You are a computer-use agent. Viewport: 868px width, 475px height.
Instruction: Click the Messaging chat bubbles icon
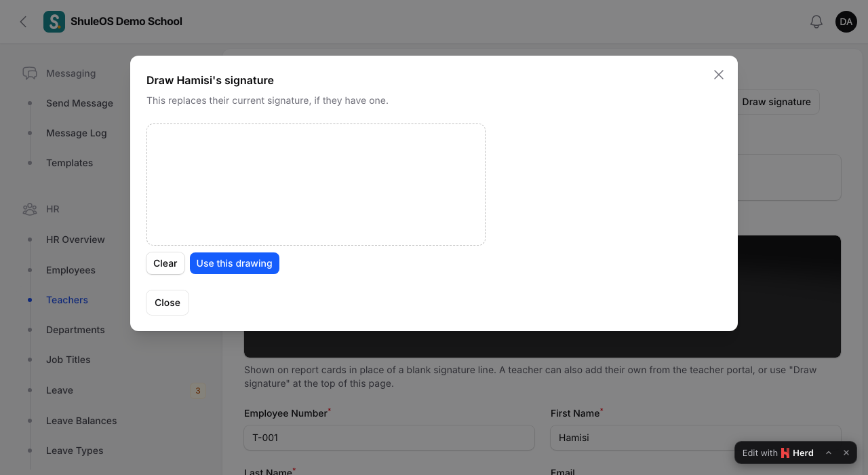(x=30, y=73)
